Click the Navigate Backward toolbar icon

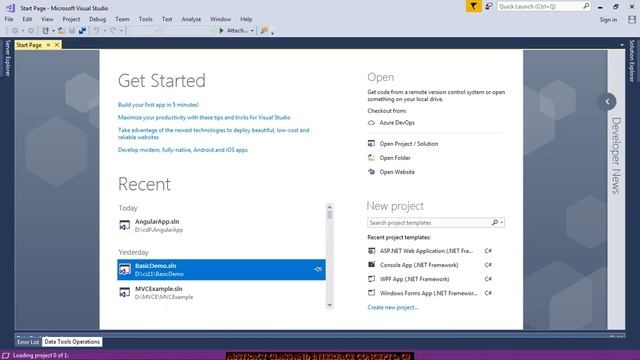pos(15,31)
